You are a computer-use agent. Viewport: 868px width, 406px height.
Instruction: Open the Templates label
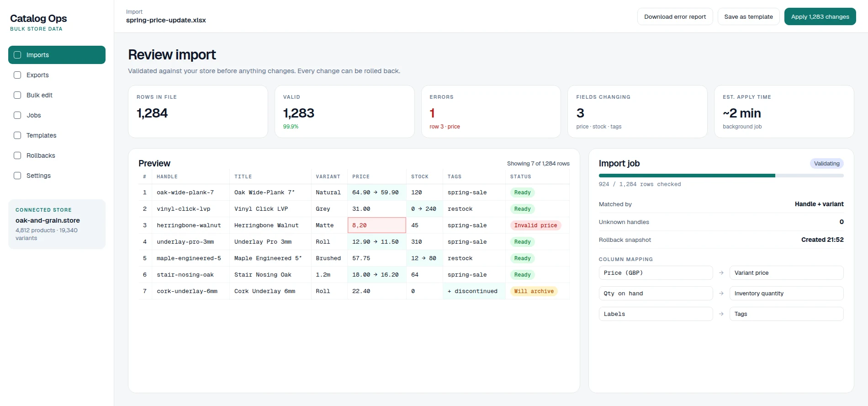point(41,135)
